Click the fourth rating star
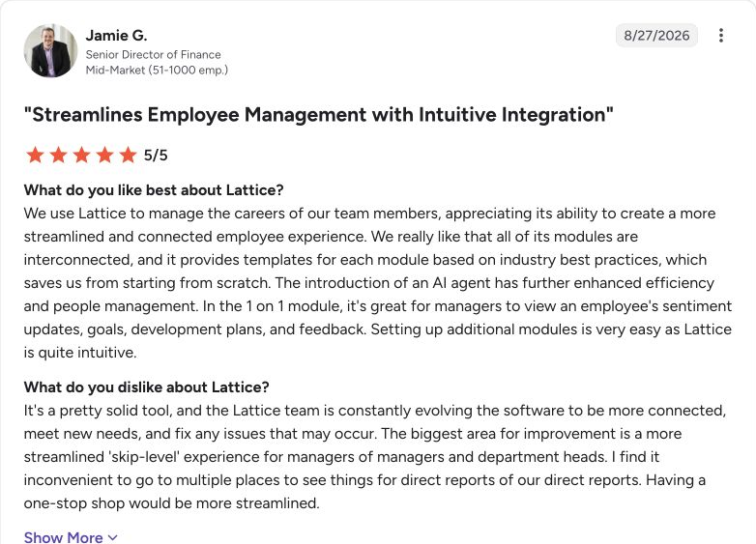Viewport: 756px width, 544px height. point(104,156)
